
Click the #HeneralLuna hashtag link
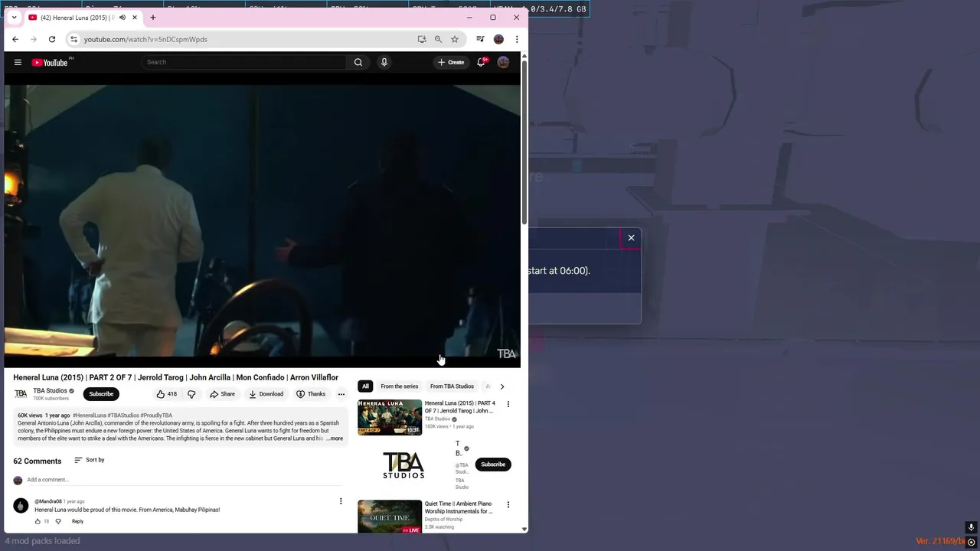pyautogui.click(x=90, y=416)
